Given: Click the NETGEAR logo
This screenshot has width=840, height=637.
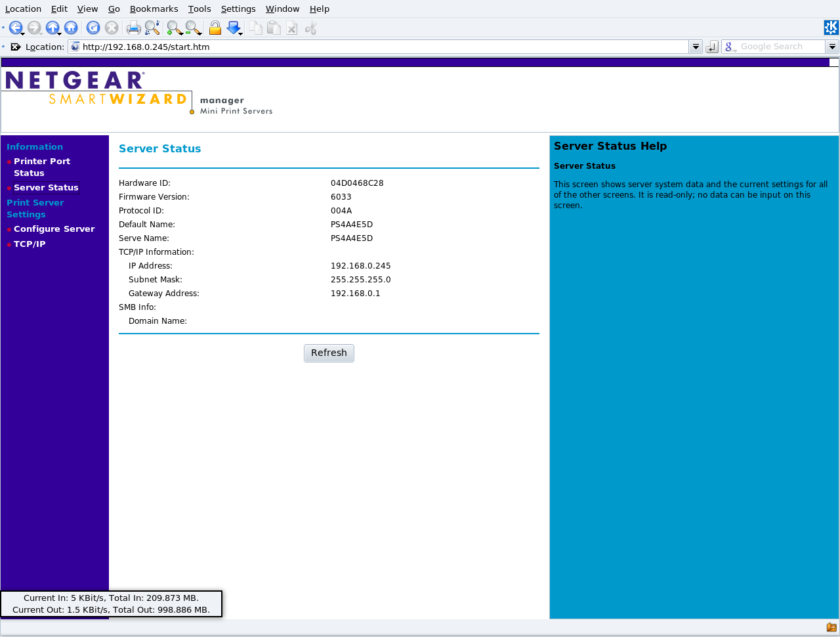Looking at the screenshot, I should [75, 80].
